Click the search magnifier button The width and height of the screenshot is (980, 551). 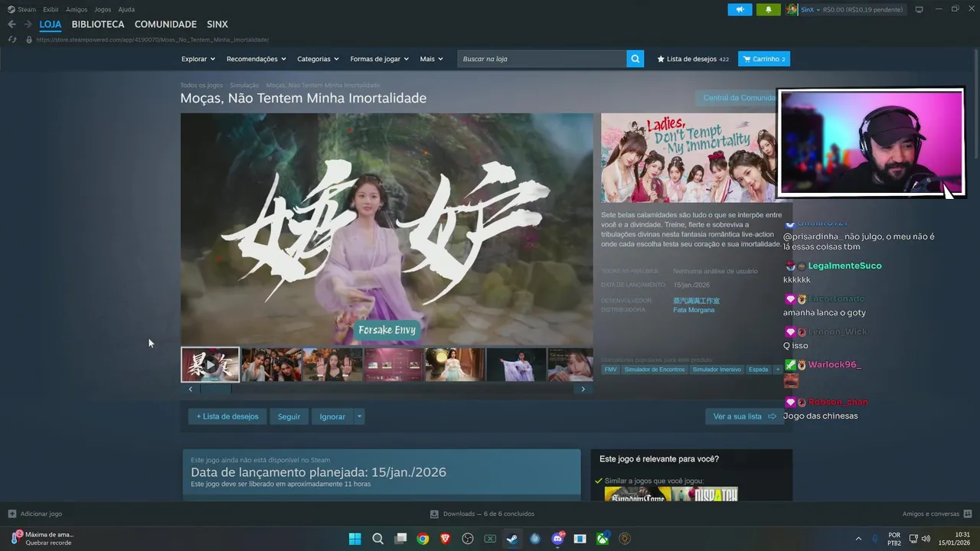click(x=635, y=59)
